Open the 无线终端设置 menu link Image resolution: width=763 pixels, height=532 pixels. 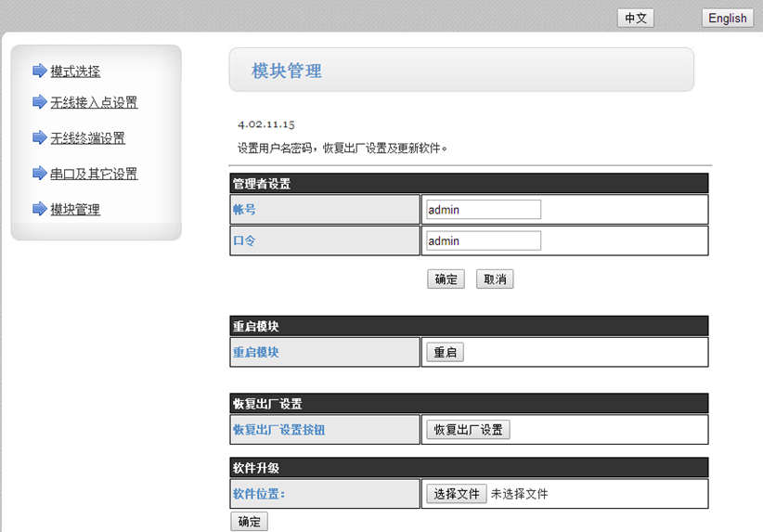[87, 138]
